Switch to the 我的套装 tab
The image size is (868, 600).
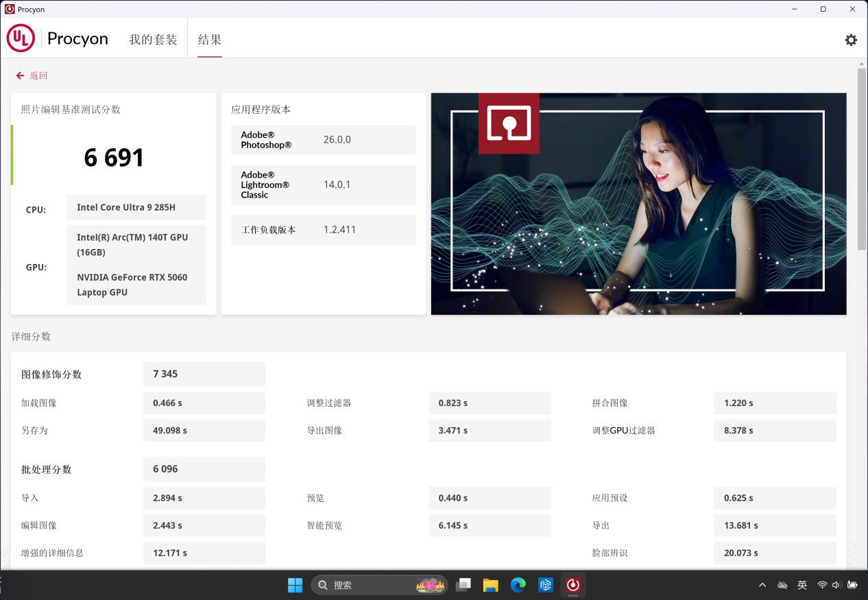[x=152, y=39]
